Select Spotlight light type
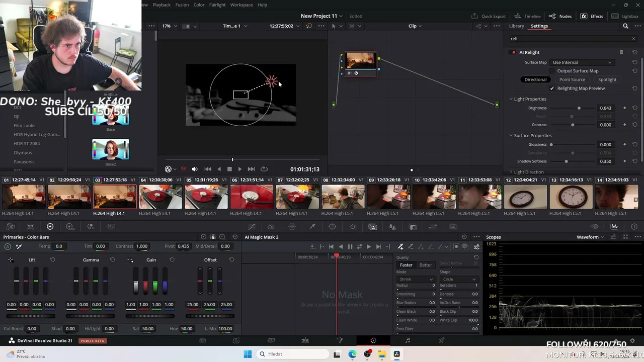 click(x=607, y=79)
